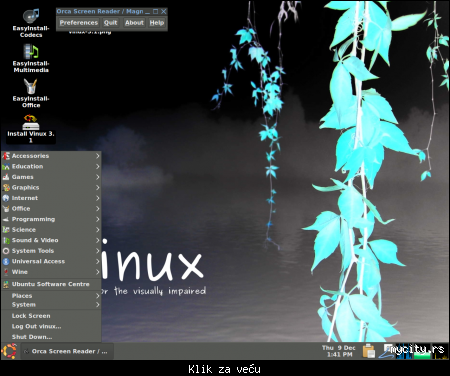Maximize the Orca Screen Reader window

(155, 11)
